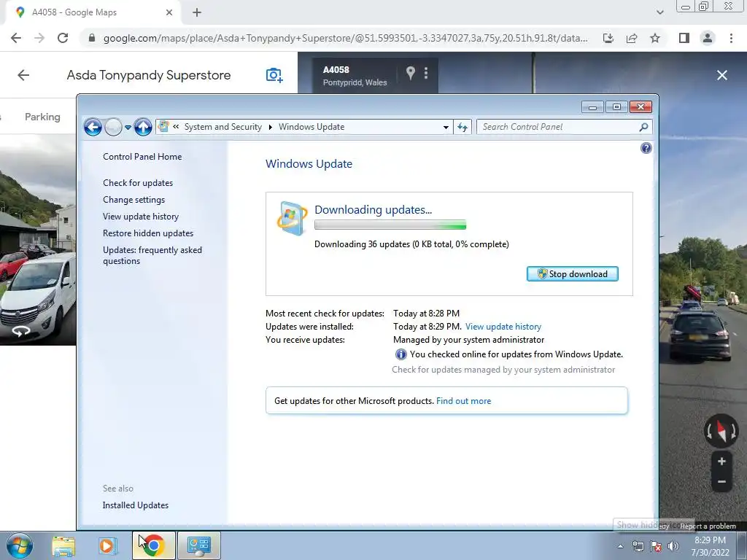Click Windows Update breadcrumb
747x560 pixels.
(x=311, y=127)
